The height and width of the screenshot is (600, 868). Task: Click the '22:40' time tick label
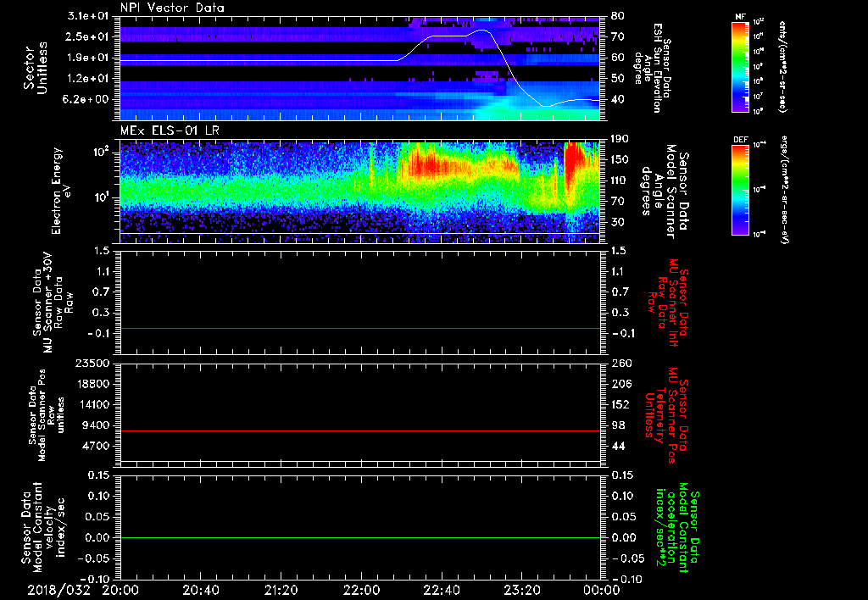point(442,590)
